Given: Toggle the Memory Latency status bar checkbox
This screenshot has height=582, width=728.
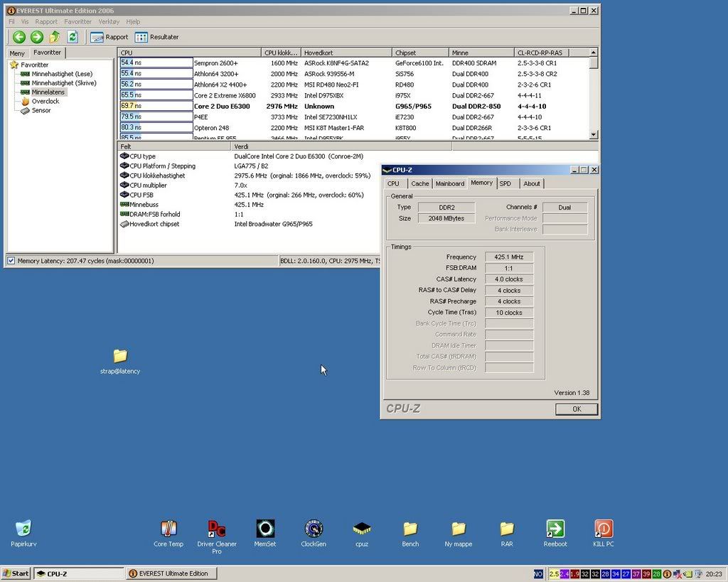Looking at the screenshot, I should pyautogui.click(x=11, y=261).
